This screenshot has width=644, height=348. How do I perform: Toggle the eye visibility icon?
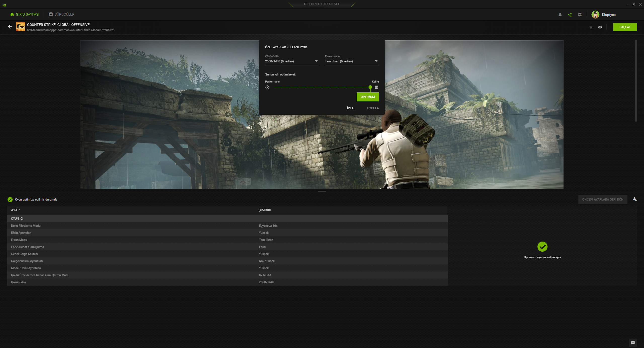600,27
